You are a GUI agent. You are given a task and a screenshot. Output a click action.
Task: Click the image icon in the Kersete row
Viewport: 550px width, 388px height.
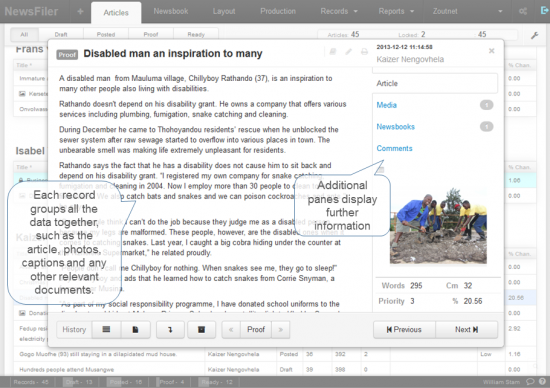tap(22, 94)
